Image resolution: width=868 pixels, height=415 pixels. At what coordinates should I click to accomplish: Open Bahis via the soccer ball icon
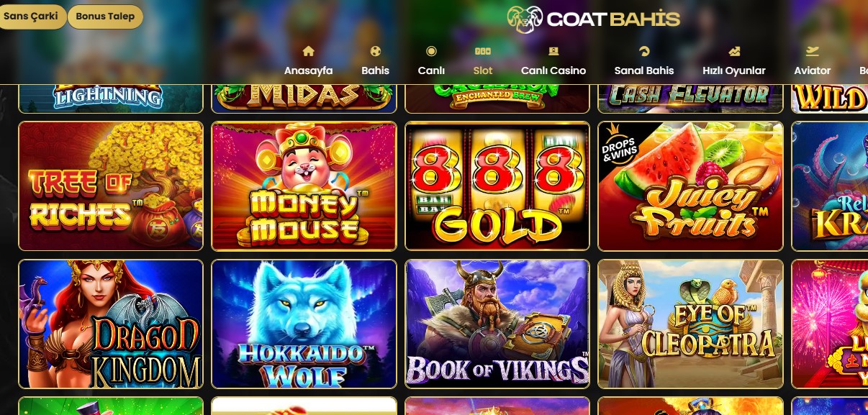(375, 51)
